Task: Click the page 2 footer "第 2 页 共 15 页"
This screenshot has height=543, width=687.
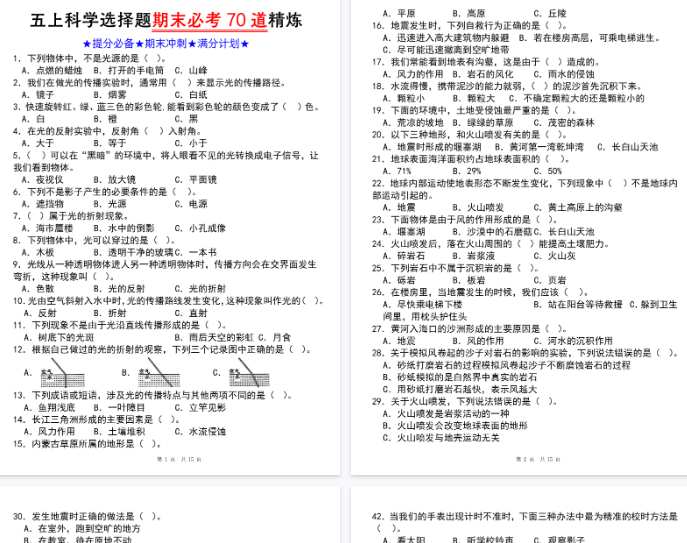Action: point(538,459)
